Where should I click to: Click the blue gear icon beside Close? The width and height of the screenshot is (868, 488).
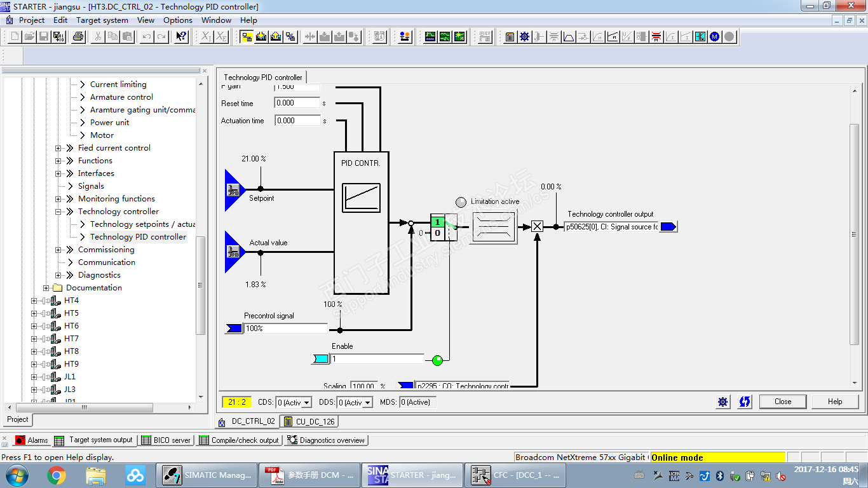pyautogui.click(x=723, y=402)
